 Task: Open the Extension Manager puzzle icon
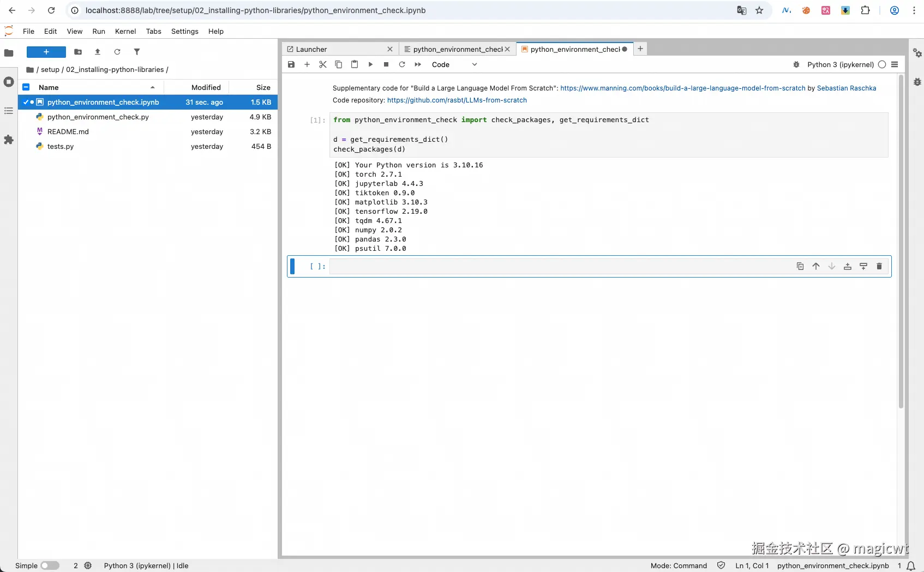pyautogui.click(x=9, y=140)
